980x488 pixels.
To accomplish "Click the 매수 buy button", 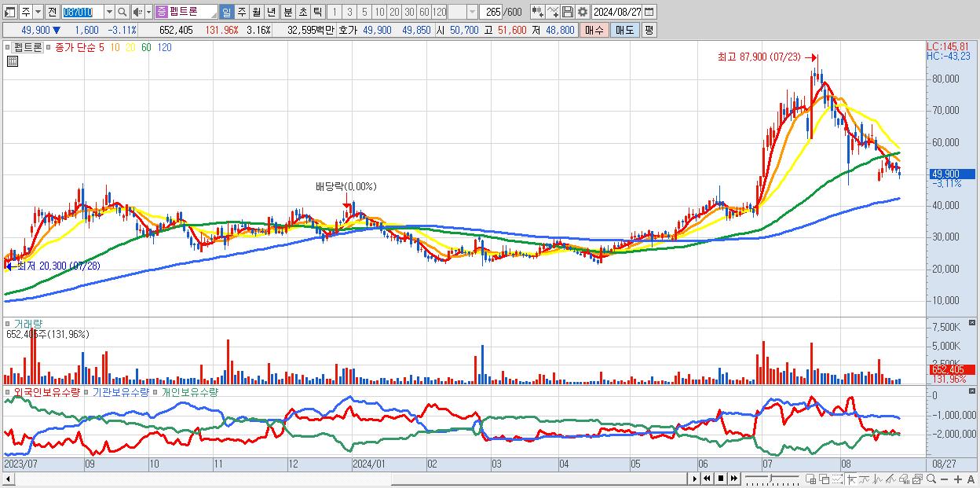I will pyautogui.click(x=594, y=30).
